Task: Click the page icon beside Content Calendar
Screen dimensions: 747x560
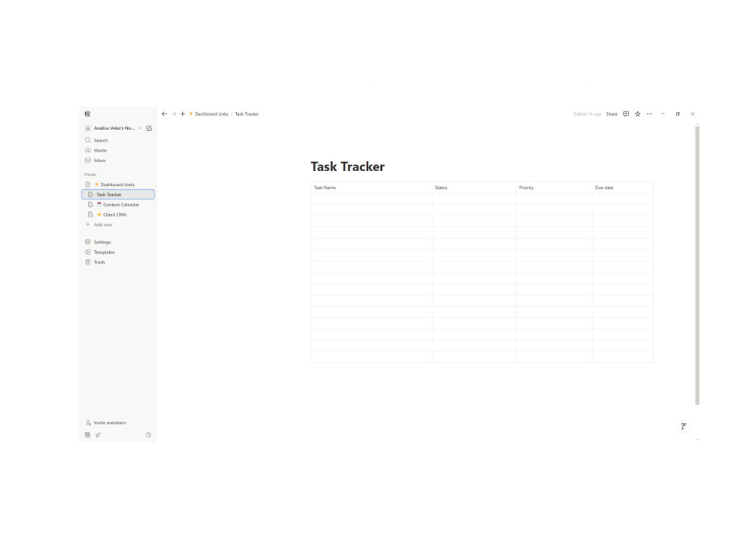Action: (x=90, y=205)
